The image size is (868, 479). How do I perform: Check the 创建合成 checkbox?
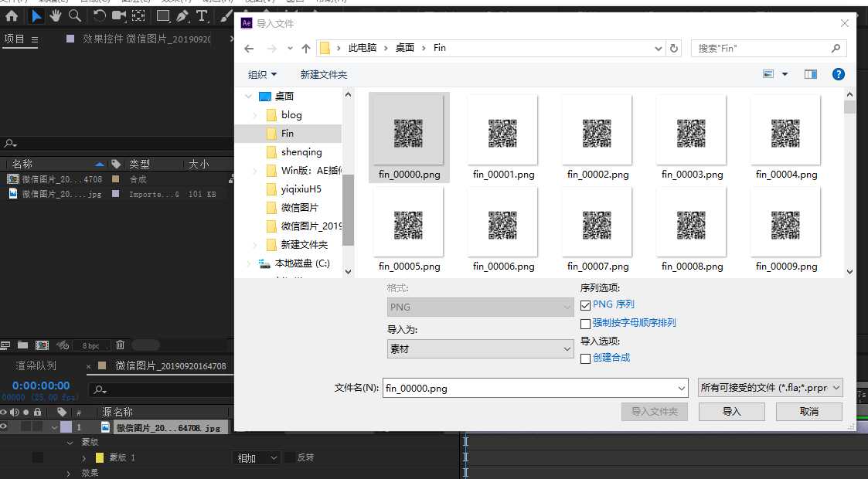pyautogui.click(x=586, y=358)
